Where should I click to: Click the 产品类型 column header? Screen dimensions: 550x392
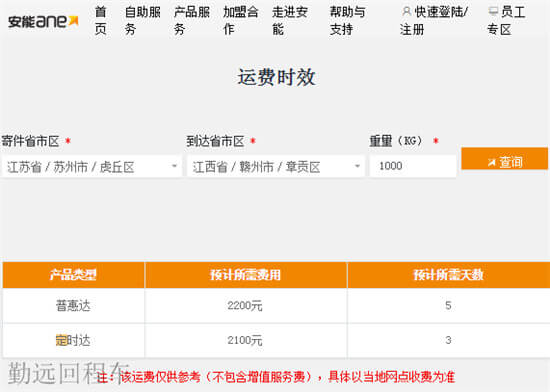point(73,275)
